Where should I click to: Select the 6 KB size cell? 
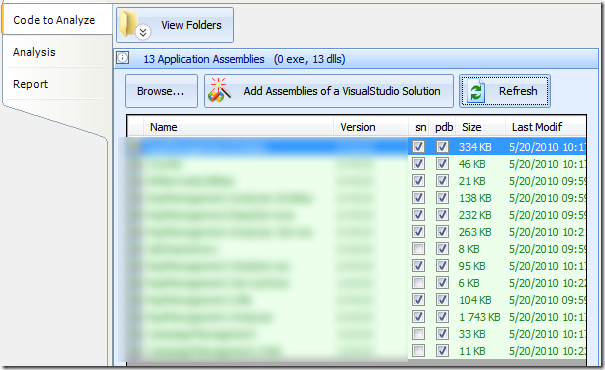469,283
